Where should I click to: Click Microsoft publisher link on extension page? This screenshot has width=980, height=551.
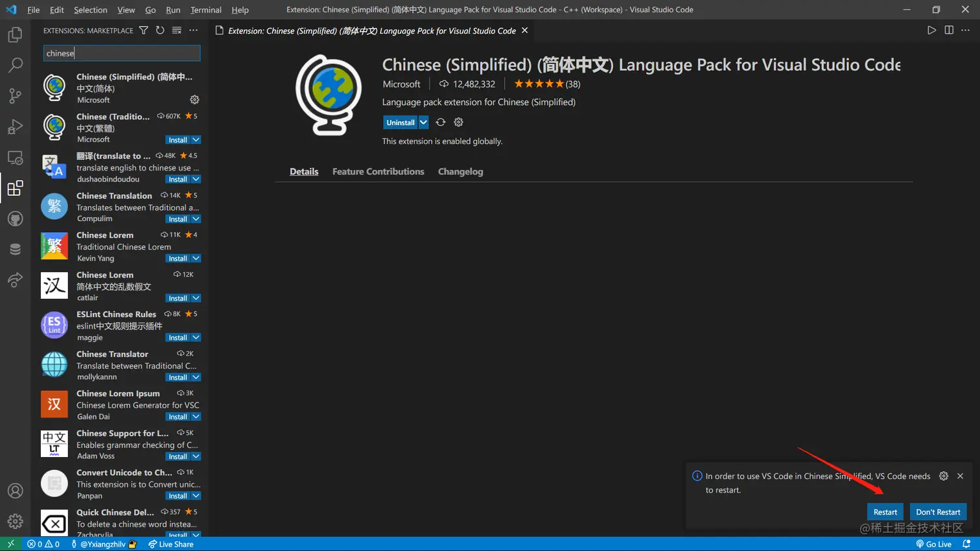401,84
